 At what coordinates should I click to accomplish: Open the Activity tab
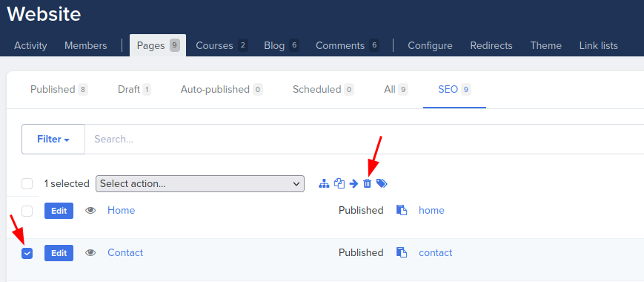tap(30, 45)
